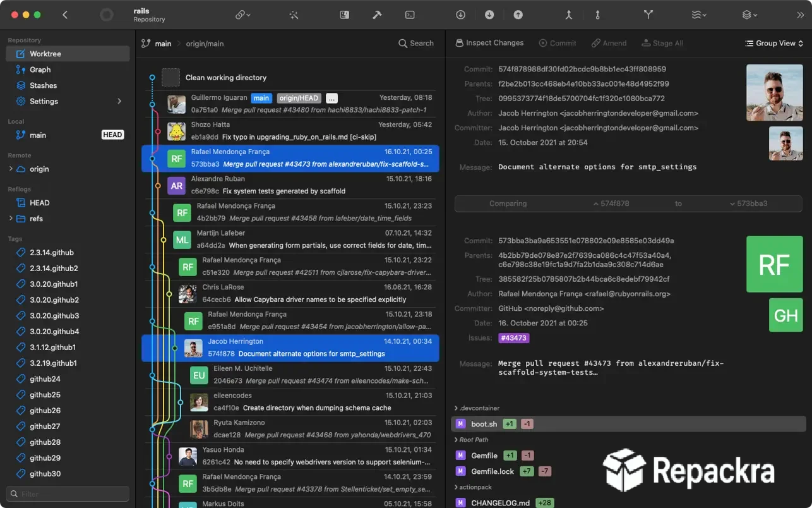Select commit 6261c42 by Yasuo Honda
812x508 pixels.
coord(290,456)
